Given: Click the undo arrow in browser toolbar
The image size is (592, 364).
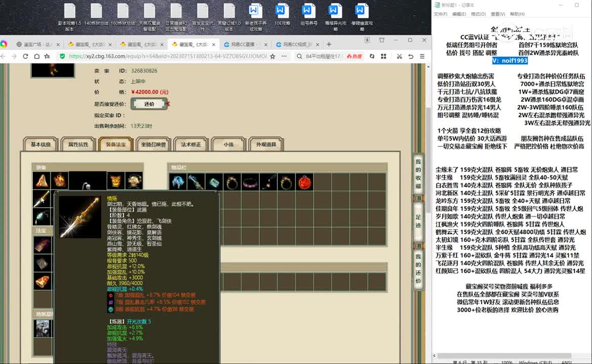Looking at the screenshot, I should click(411, 56).
